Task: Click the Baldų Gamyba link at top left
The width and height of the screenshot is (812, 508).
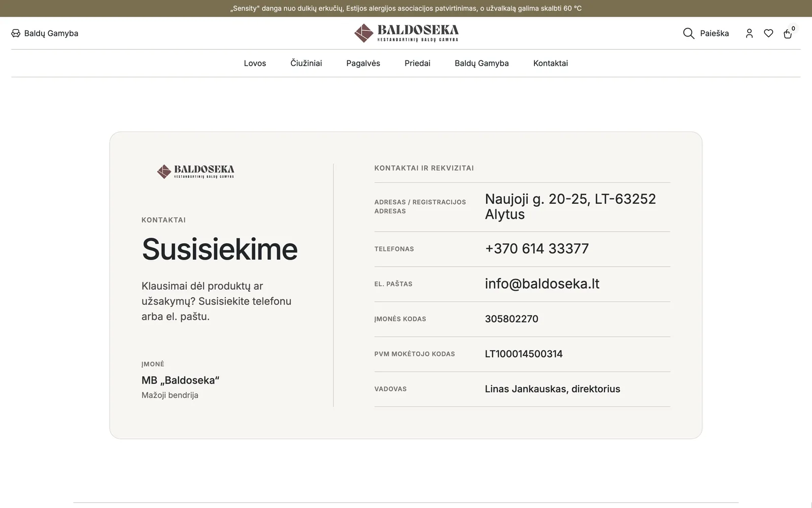Action: (51, 34)
